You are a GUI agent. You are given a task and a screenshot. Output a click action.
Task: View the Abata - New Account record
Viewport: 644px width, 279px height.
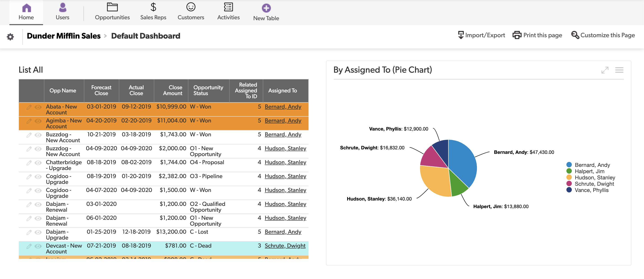pyautogui.click(x=38, y=107)
